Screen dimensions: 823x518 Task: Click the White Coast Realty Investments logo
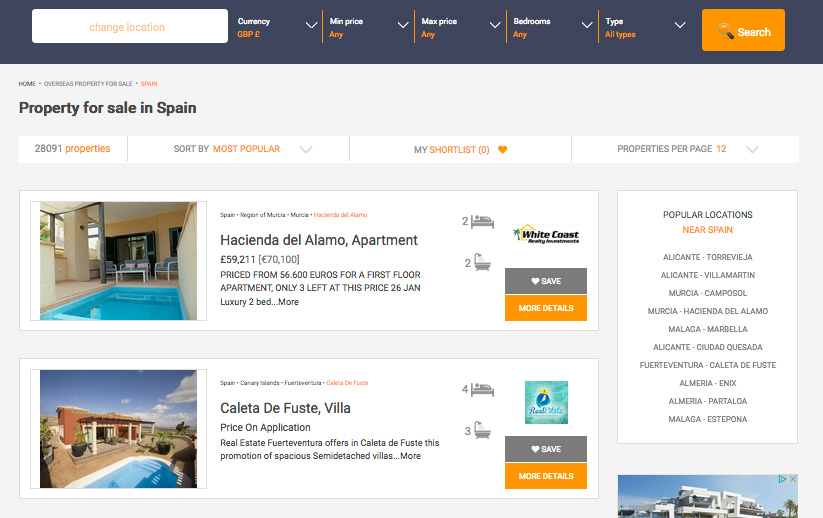[545, 236]
